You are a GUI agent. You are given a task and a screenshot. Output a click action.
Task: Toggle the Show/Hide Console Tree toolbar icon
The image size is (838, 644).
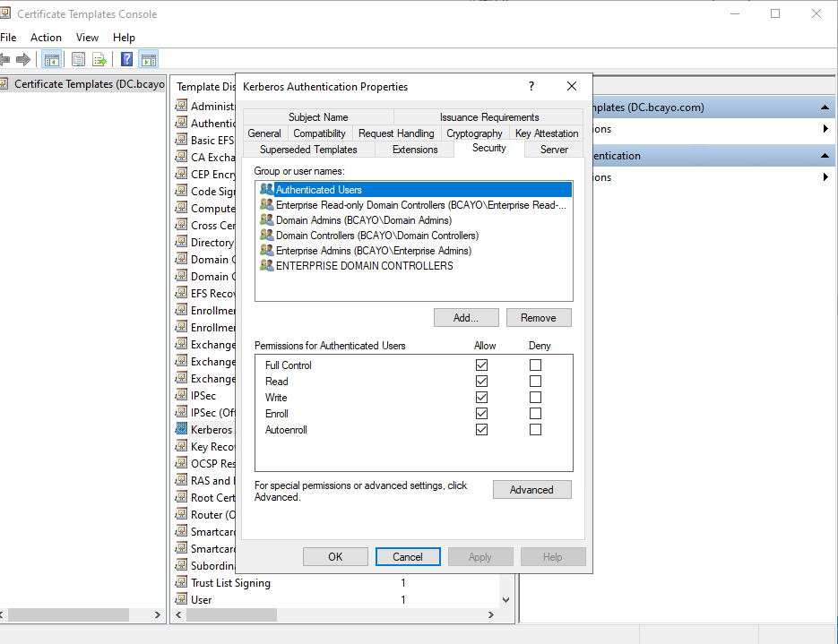click(x=52, y=60)
